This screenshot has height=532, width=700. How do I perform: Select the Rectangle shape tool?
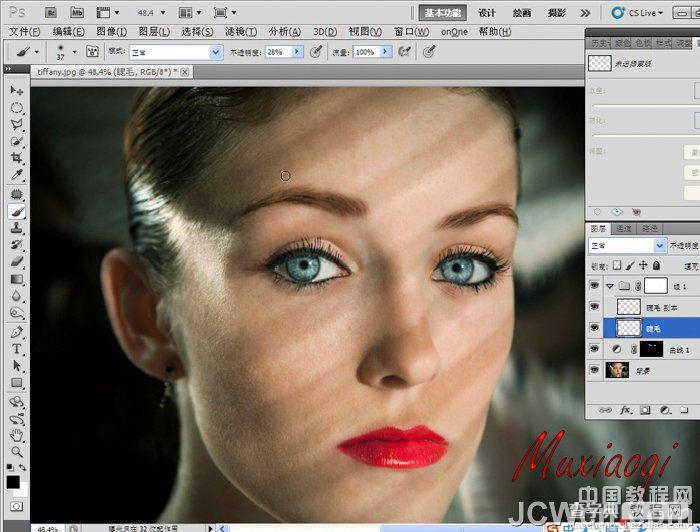point(17,383)
